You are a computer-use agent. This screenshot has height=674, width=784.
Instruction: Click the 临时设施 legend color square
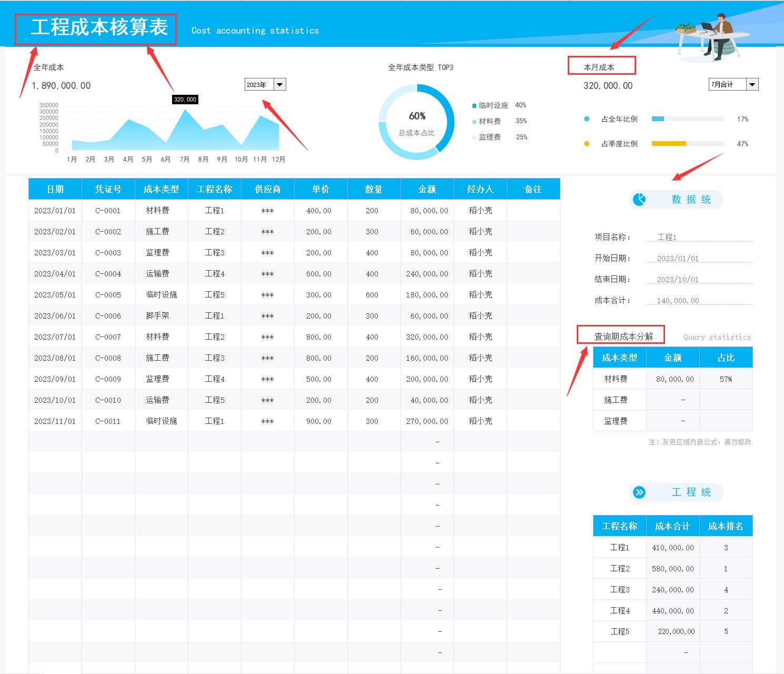[474, 105]
